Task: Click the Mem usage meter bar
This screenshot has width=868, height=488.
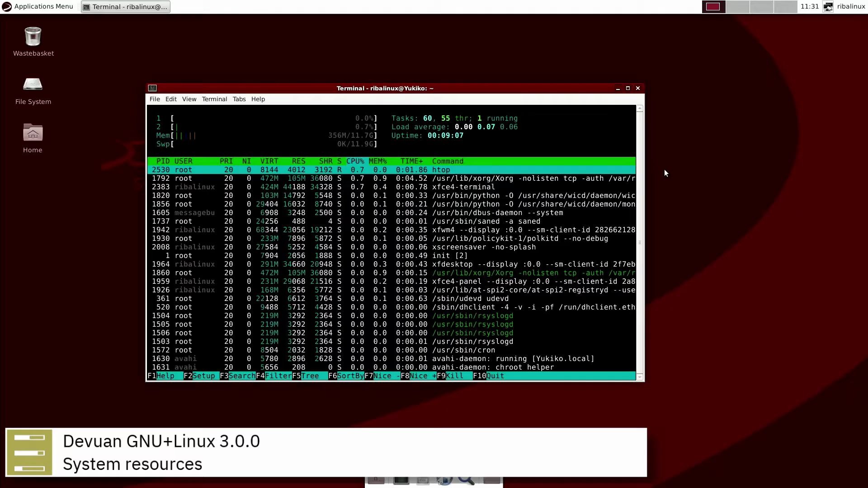Action: coord(267,136)
